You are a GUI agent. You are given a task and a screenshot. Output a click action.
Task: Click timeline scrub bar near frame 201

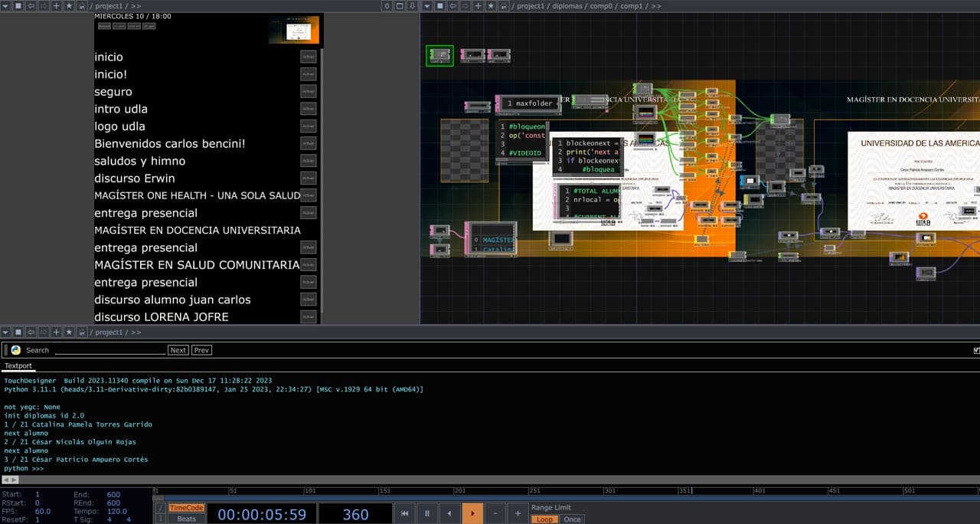[x=459, y=491]
